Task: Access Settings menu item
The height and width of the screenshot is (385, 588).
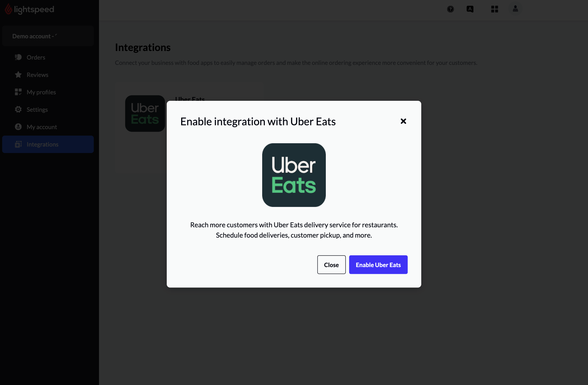Action: pyautogui.click(x=37, y=110)
